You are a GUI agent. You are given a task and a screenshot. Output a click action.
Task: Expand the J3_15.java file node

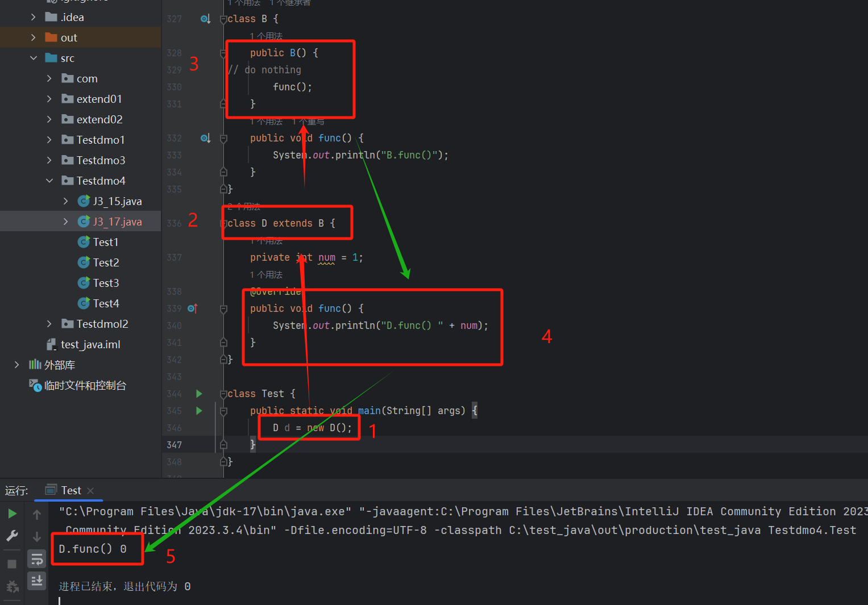tap(65, 201)
